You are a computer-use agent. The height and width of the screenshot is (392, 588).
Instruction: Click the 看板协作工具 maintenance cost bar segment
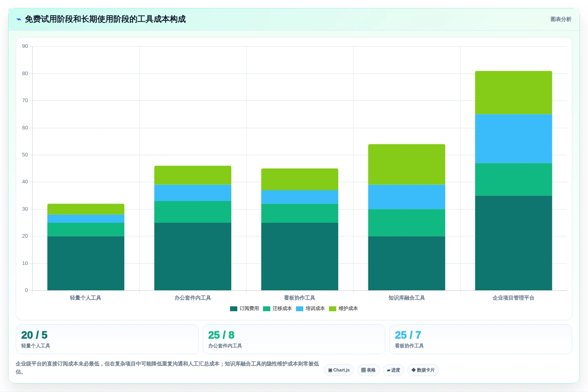pyautogui.click(x=300, y=179)
